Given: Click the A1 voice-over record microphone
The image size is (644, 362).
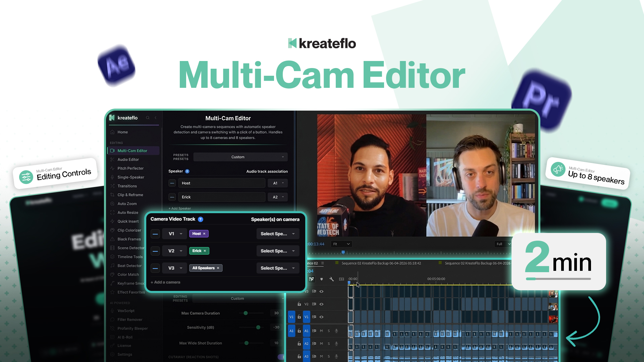Looking at the screenshot, I should [x=336, y=331].
